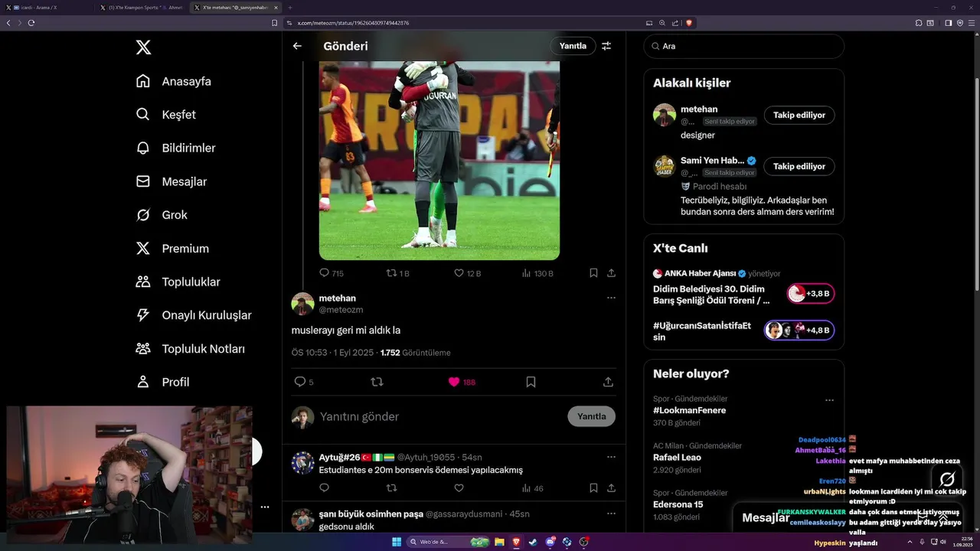The height and width of the screenshot is (551, 980).
Task: Click the browser address bar URL
Action: coord(353,23)
